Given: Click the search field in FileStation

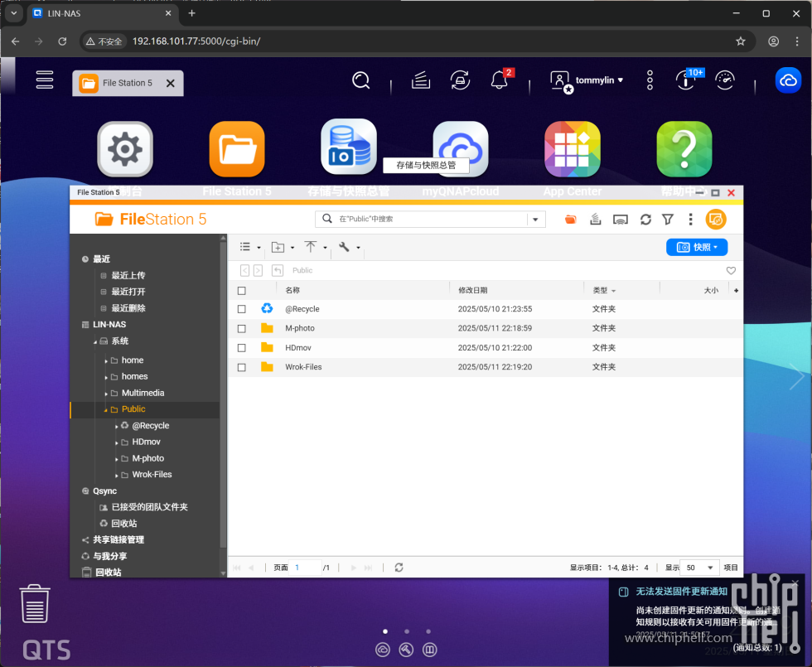Looking at the screenshot, I should click(x=430, y=219).
